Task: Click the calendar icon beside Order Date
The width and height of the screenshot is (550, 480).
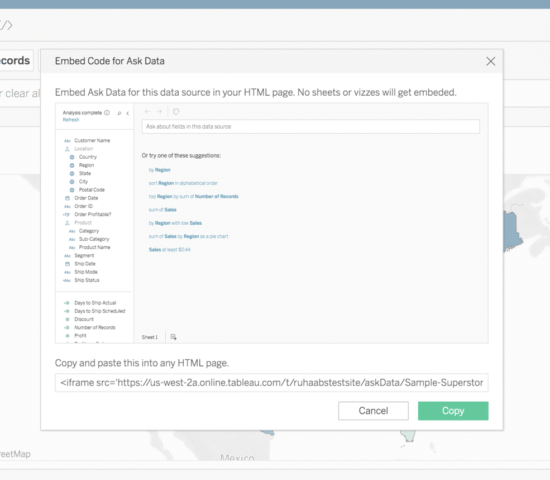Action: tap(67, 198)
